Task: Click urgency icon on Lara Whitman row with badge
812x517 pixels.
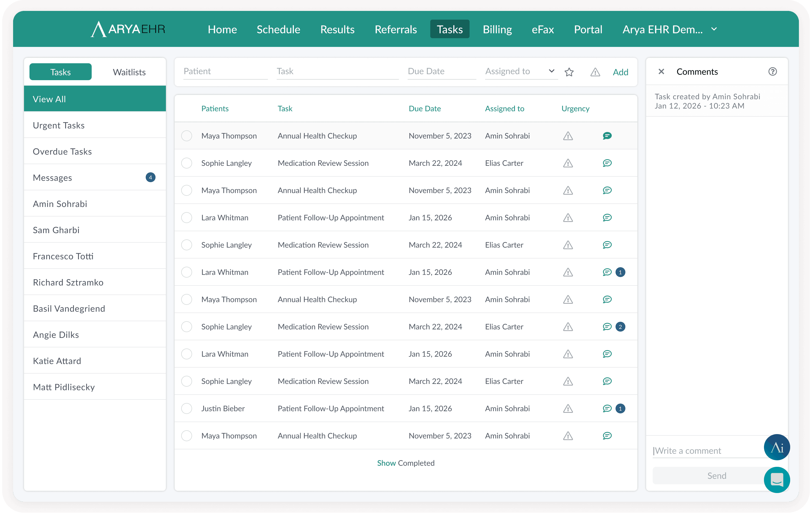Action: (568, 272)
